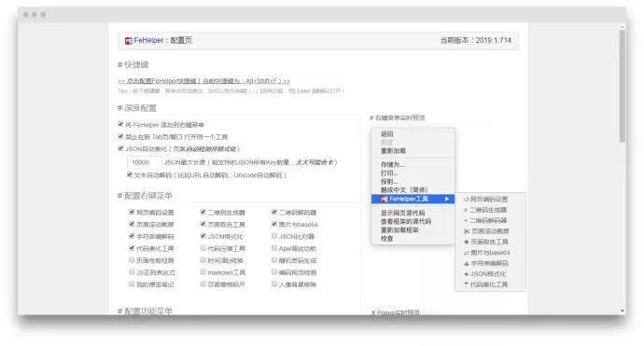Open the 点击配置FeHelper快捷键 link

tap(203, 81)
